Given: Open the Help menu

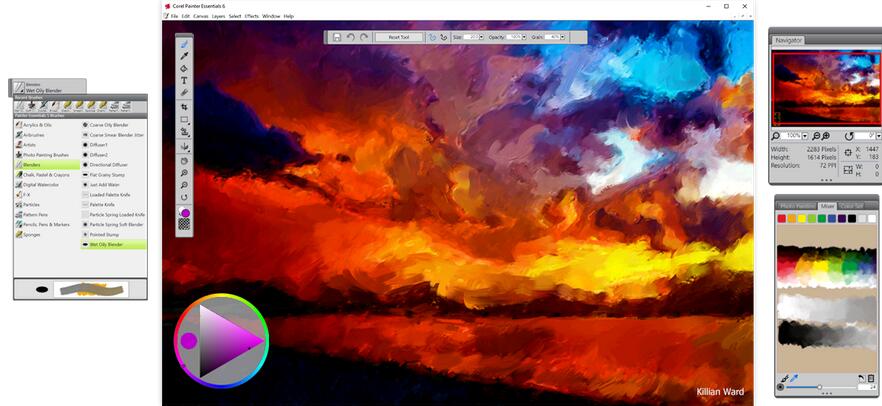Looking at the screenshot, I should pyautogui.click(x=289, y=16).
